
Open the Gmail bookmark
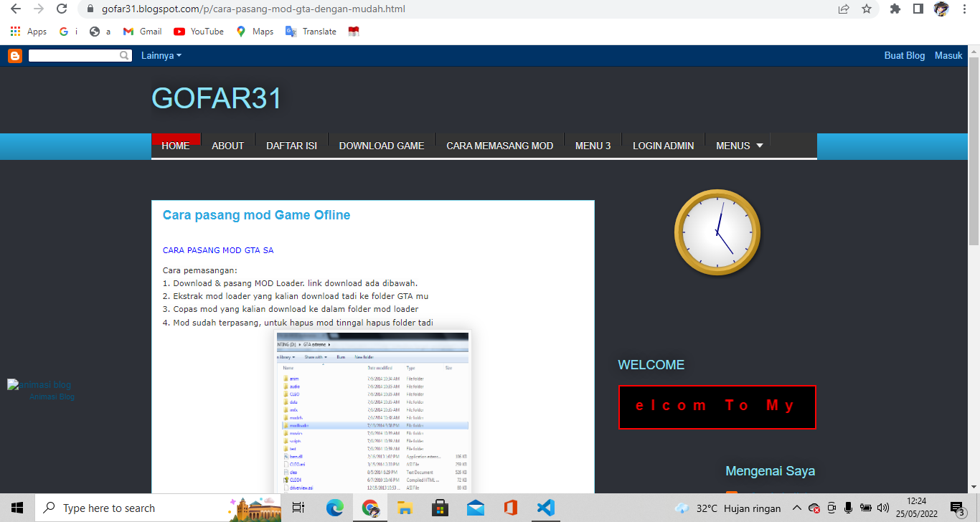(142, 32)
